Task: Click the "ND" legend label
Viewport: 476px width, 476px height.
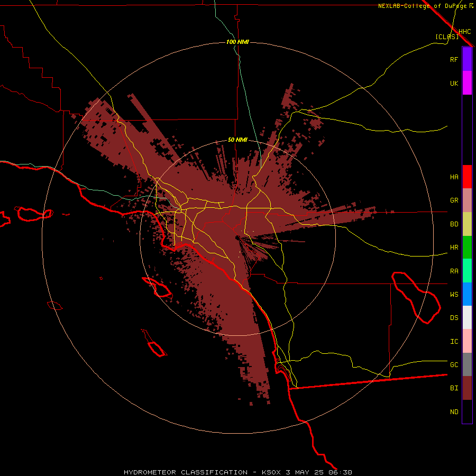Action: [x=454, y=412]
